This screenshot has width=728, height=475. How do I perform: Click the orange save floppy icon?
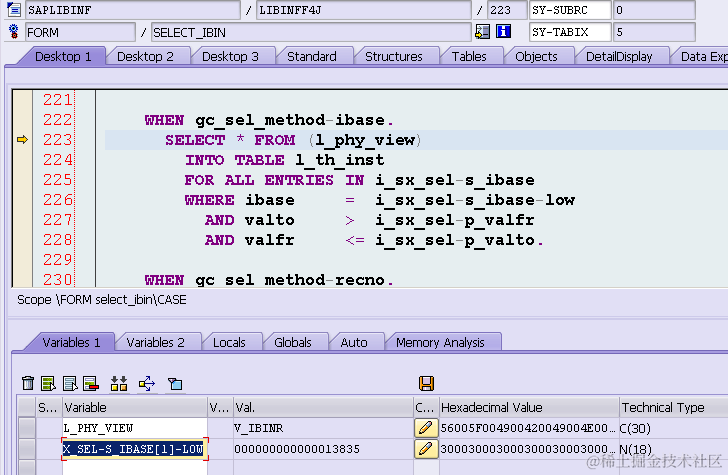tap(426, 384)
